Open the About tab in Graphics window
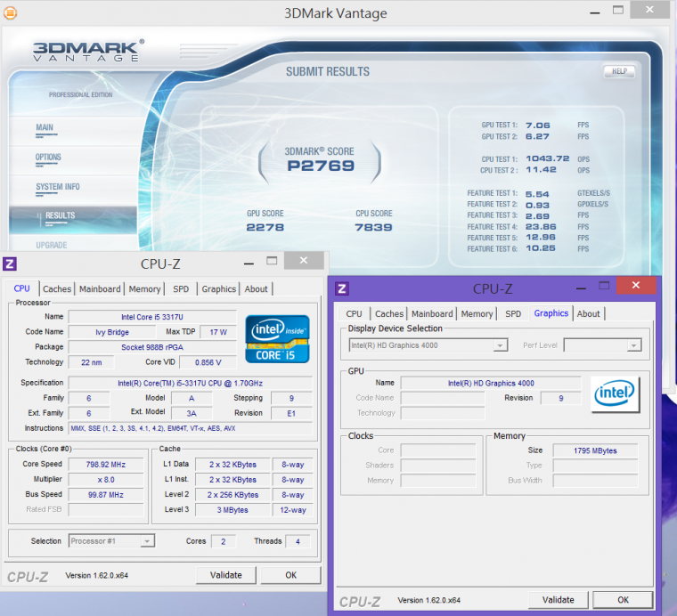 click(x=588, y=313)
